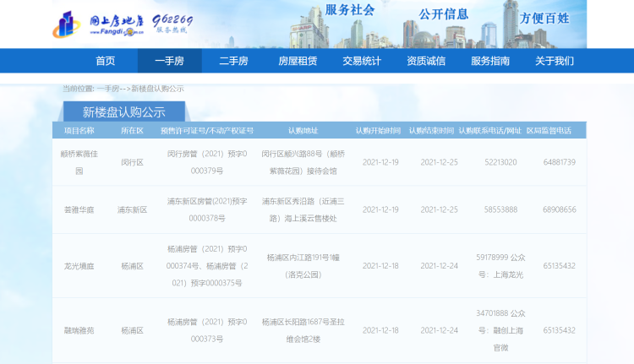Click the 区局监管电话 column header
Screen dimensions: 634x364
click(x=549, y=131)
